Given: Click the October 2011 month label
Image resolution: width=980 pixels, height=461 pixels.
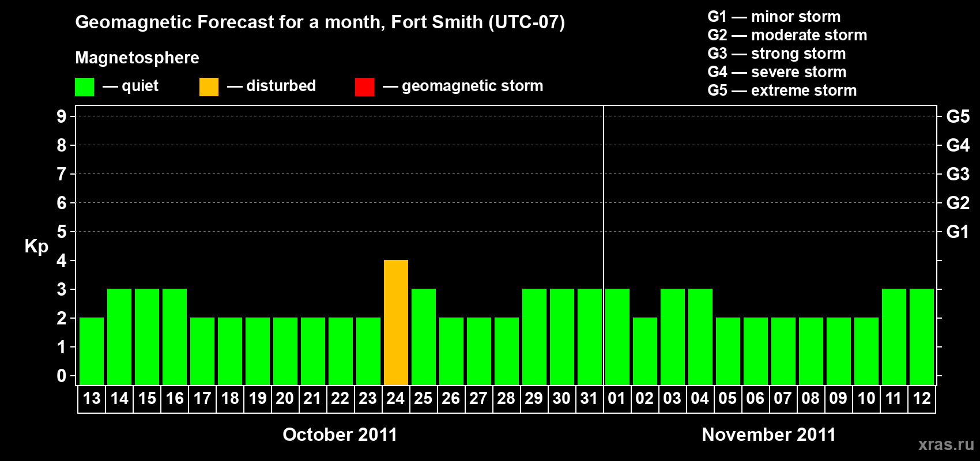Looking at the screenshot, I should pyautogui.click(x=340, y=434).
